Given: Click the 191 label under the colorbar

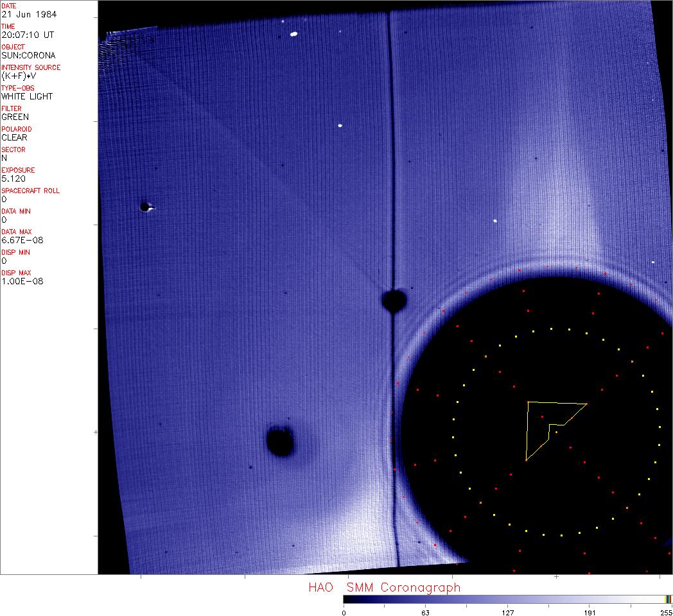Looking at the screenshot, I should point(590,612).
